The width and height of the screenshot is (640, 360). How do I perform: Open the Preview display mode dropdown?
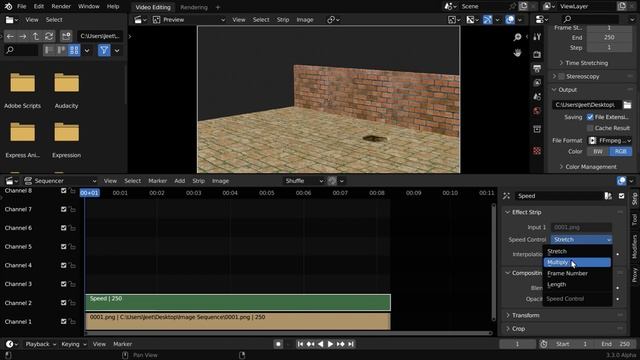189,20
